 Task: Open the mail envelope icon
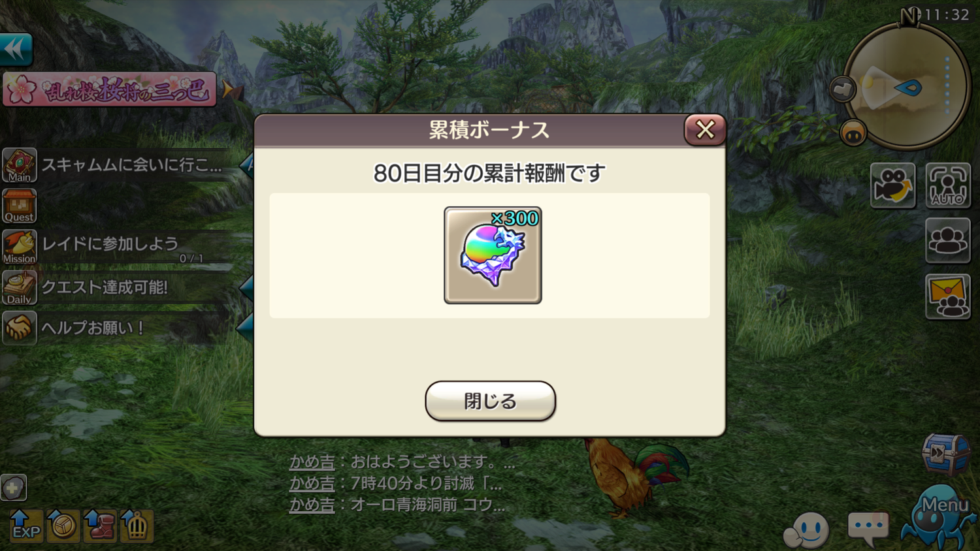coord(948,296)
